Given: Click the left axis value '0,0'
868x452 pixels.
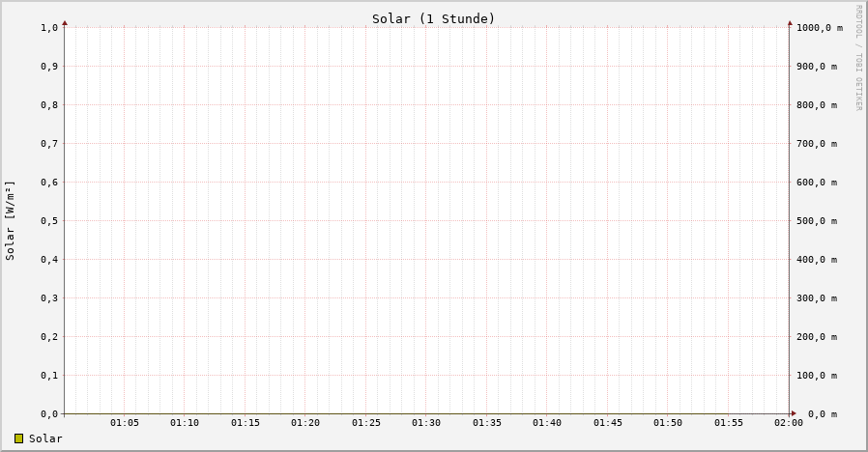Looking at the screenshot, I should click(x=49, y=413).
